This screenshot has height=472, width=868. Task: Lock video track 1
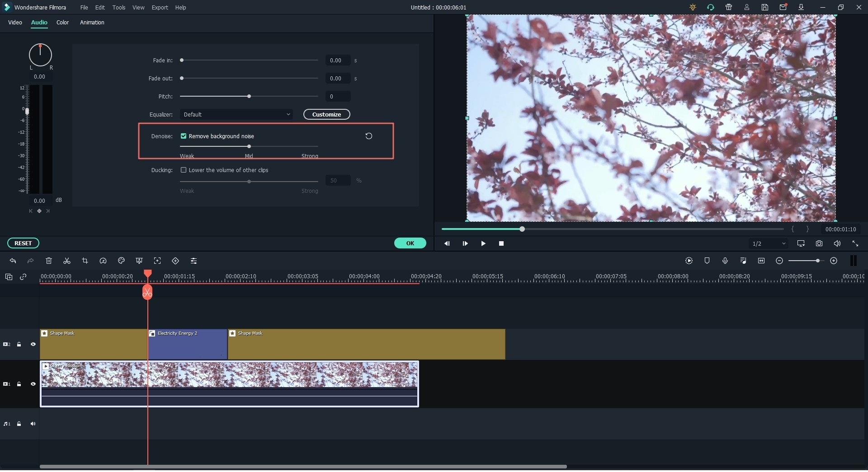19,385
